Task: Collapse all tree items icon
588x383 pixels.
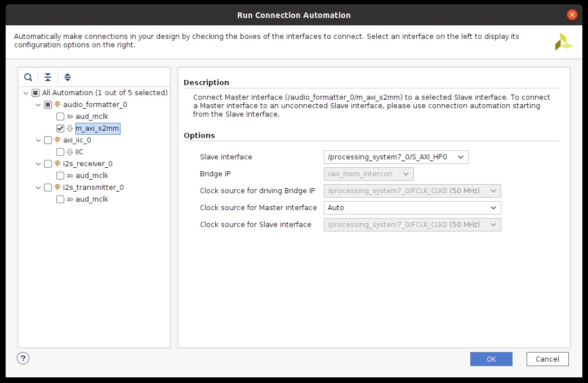Action: pos(48,77)
